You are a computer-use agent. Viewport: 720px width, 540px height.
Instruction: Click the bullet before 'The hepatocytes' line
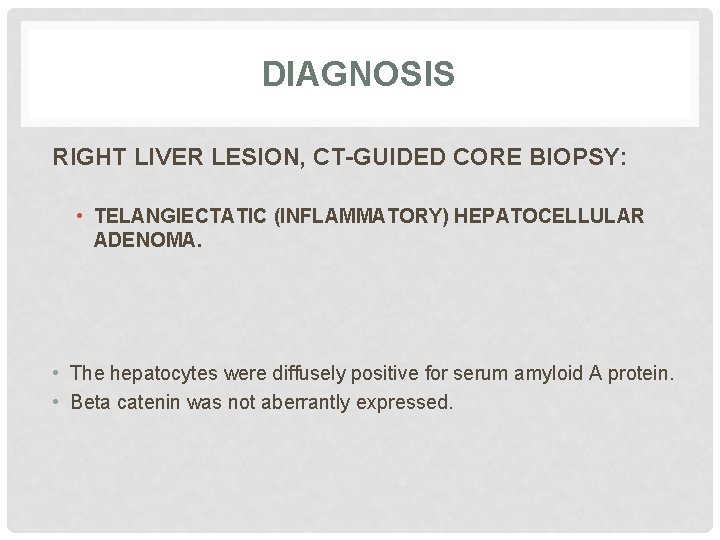click(56, 373)
